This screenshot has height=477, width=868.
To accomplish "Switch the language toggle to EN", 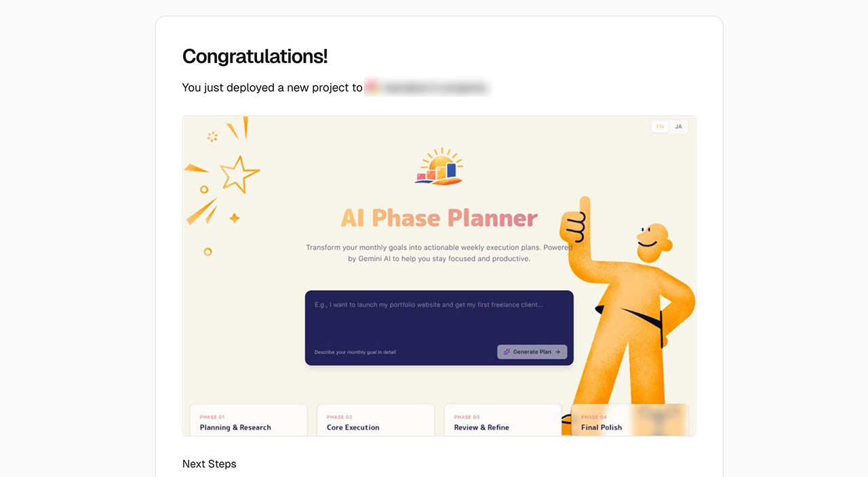I will pyautogui.click(x=660, y=127).
